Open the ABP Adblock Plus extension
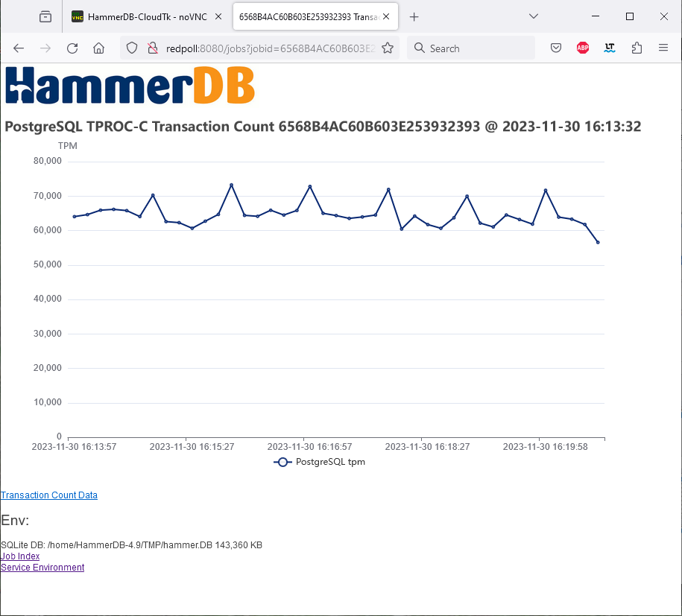682x616 pixels. (583, 48)
